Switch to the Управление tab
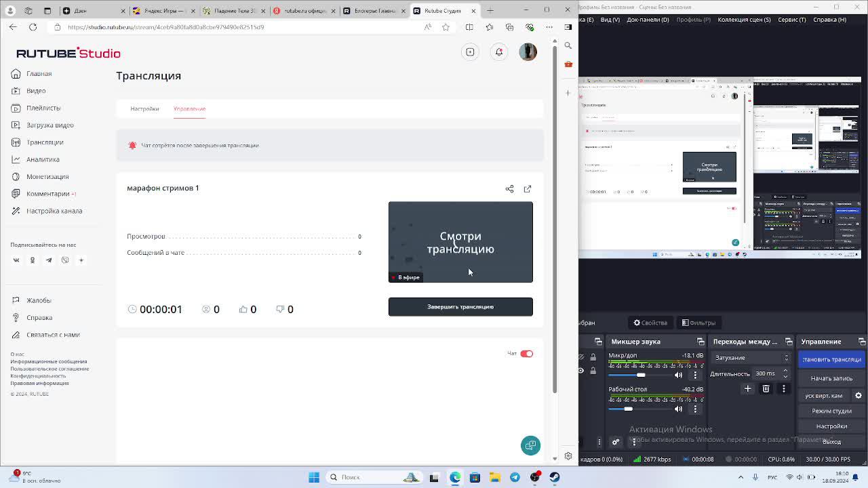868x488 pixels. [189, 108]
